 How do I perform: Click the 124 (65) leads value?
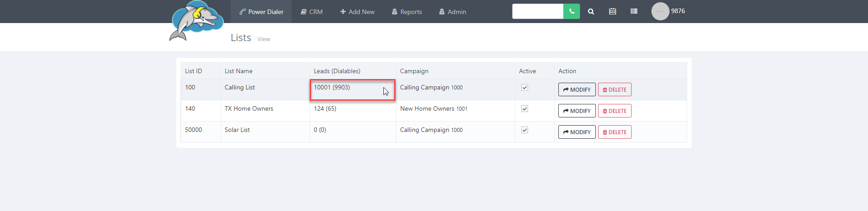[325, 108]
